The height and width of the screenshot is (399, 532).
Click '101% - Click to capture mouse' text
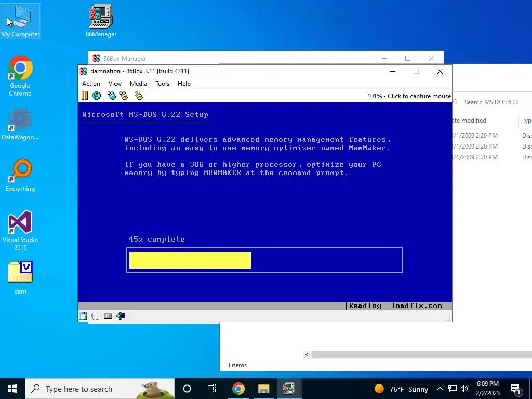[x=409, y=96]
